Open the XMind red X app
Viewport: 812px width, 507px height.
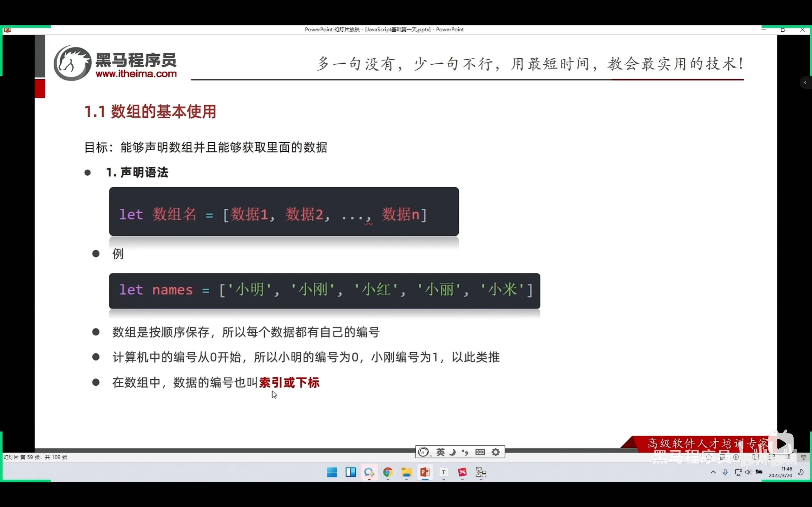tap(462, 472)
